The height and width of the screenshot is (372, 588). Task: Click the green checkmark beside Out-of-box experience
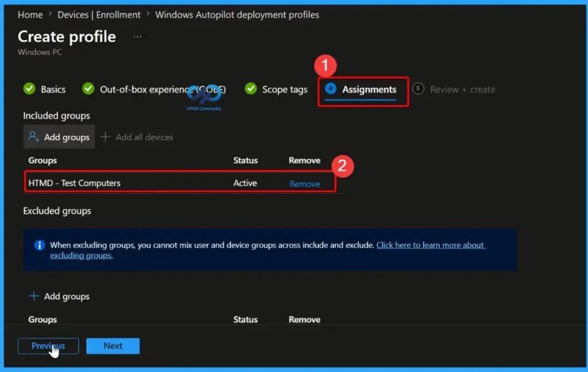pyautogui.click(x=88, y=89)
